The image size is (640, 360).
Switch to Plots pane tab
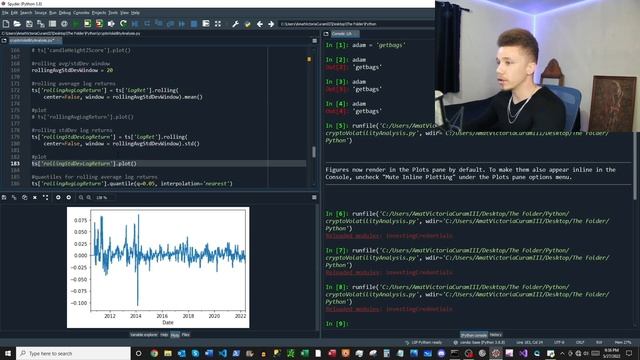pyautogui.click(x=175, y=335)
